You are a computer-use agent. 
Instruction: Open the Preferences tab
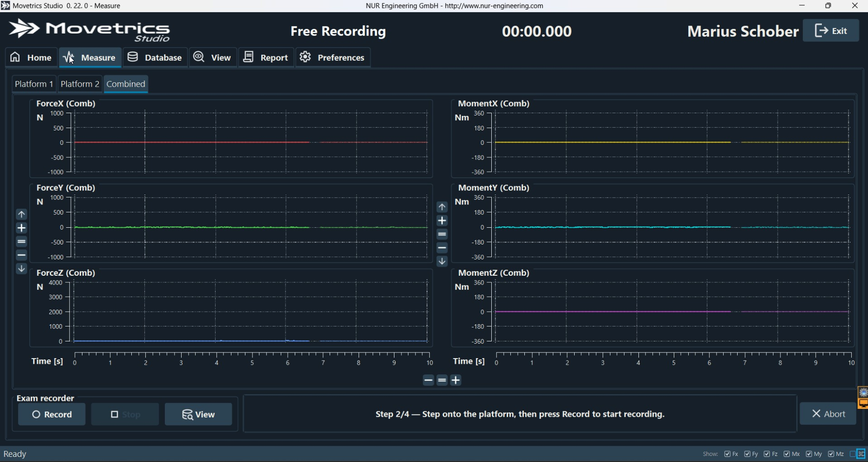click(x=333, y=57)
